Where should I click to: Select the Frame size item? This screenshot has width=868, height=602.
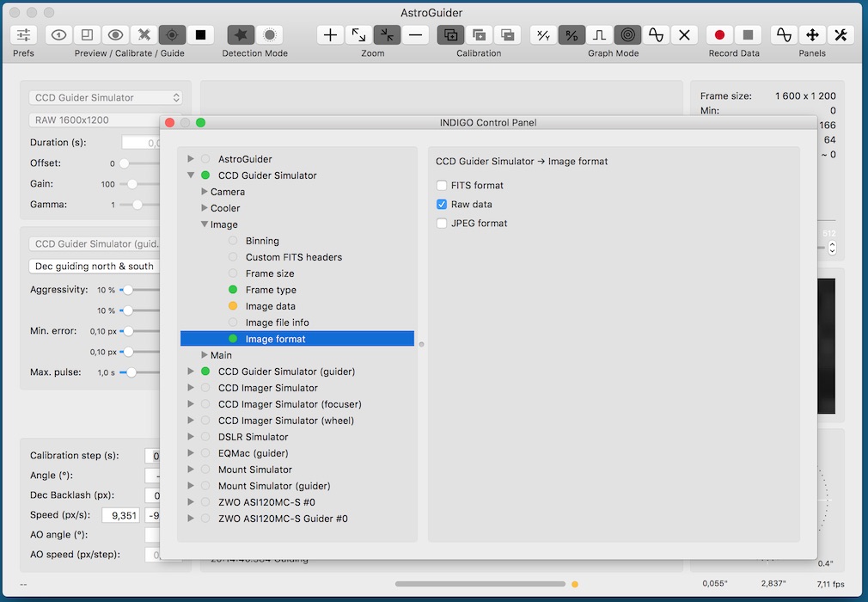click(270, 273)
